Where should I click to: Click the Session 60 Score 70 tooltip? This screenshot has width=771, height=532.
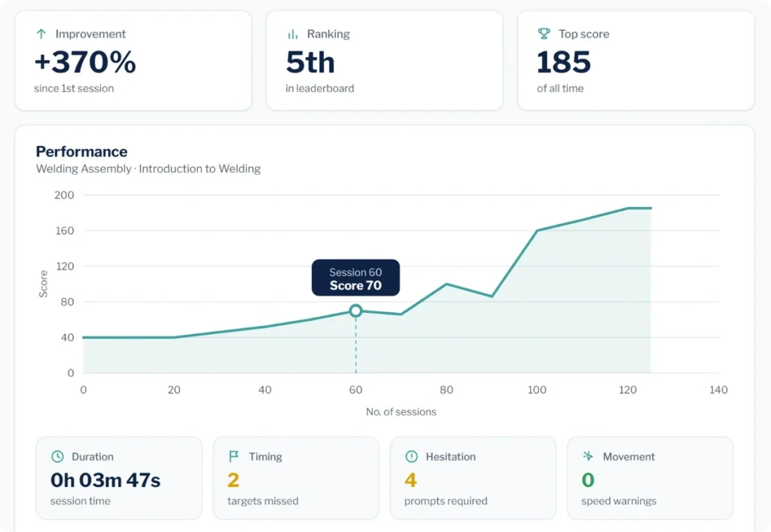355,278
